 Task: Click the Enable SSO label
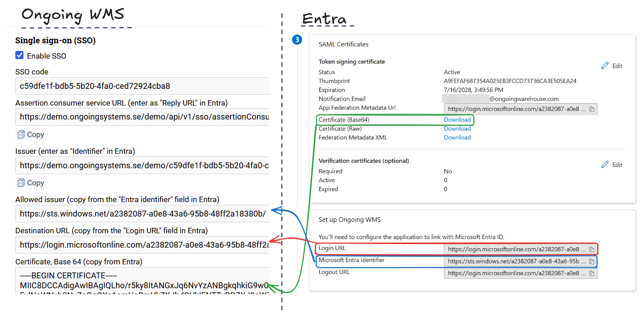click(x=47, y=56)
